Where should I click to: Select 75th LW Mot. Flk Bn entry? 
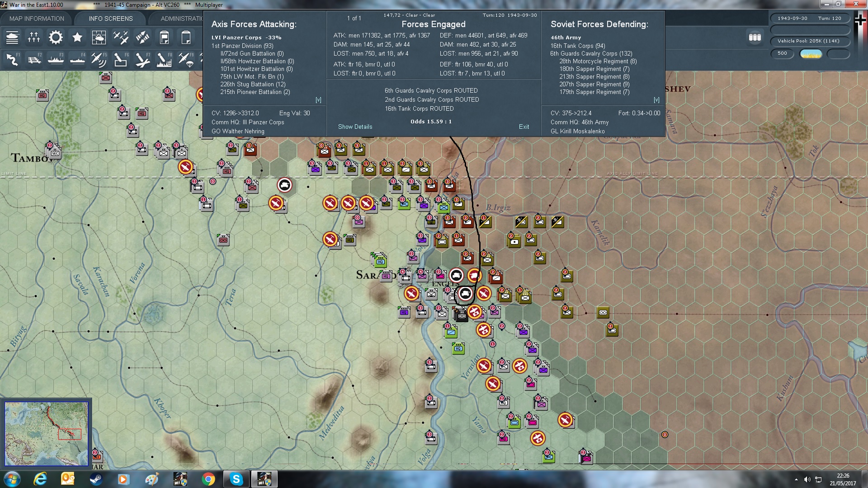point(252,76)
